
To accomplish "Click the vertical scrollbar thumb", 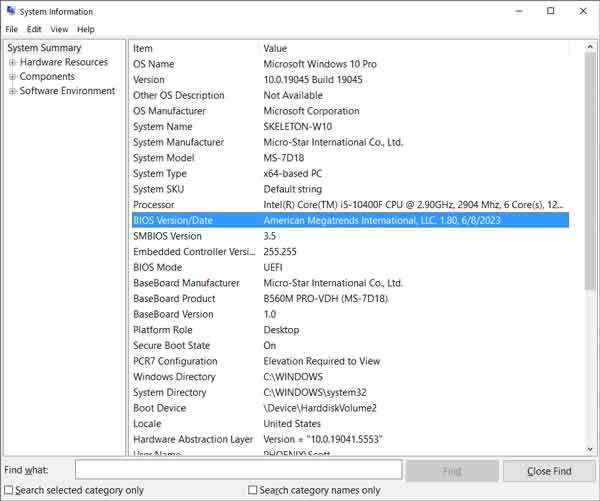I will click(x=590, y=171).
